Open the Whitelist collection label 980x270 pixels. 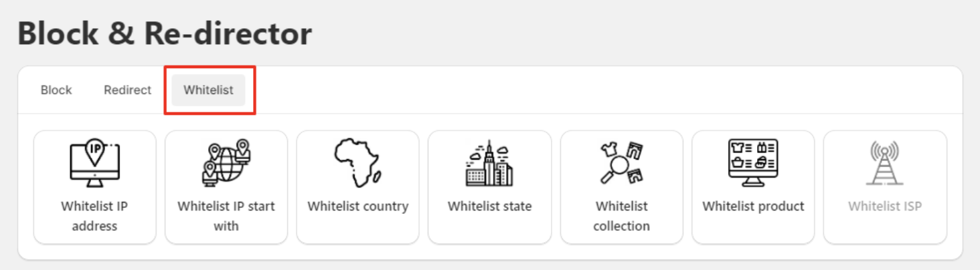[621, 216]
